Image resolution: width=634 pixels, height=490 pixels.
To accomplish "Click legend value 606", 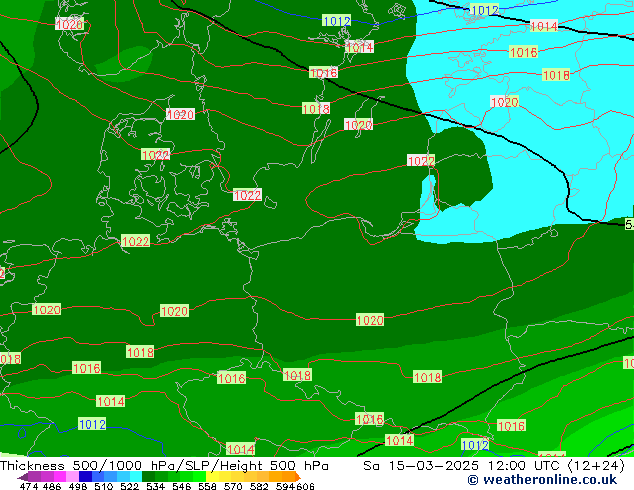I will click(305, 486).
